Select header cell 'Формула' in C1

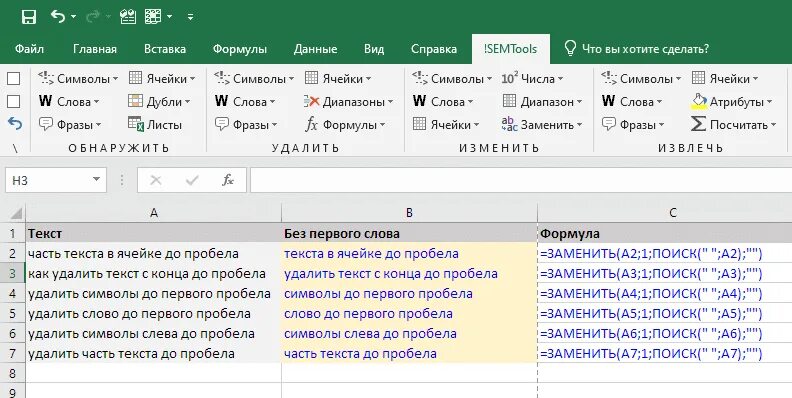point(665,233)
